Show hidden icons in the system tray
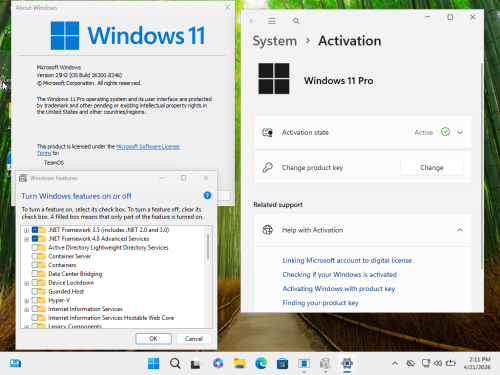 [395, 363]
